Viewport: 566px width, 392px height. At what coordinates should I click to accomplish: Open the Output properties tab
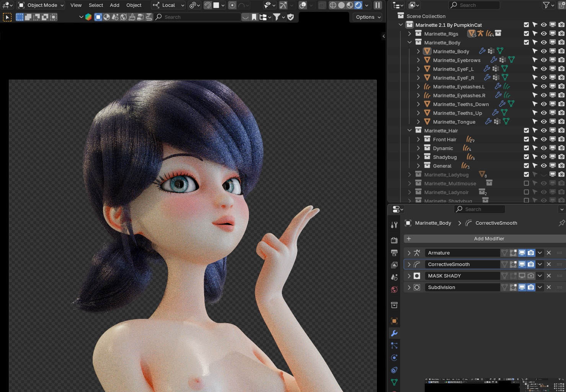(x=394, y=253)
